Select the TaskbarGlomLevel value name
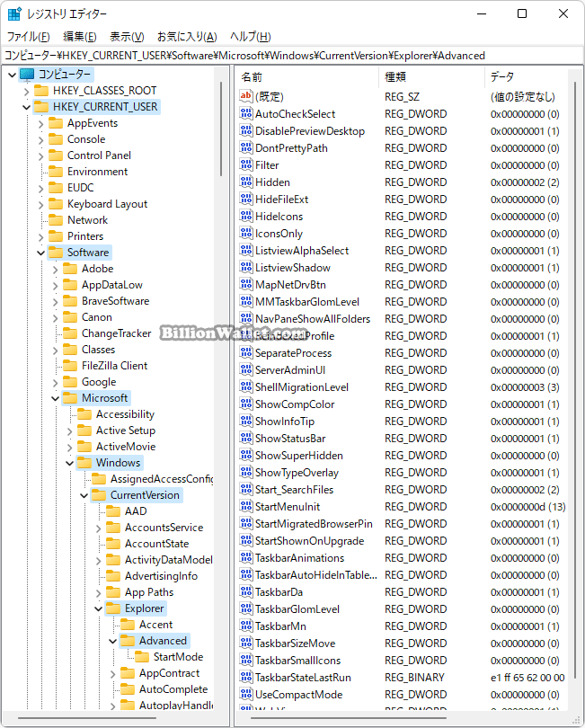Image resolution: width=585 pixels, height=728 pixels. coord(297,608)
